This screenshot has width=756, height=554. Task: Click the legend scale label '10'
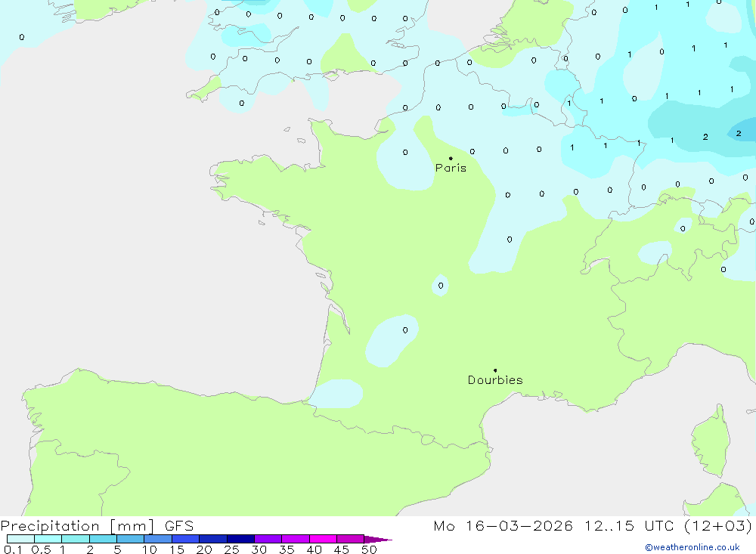point(149,549)
